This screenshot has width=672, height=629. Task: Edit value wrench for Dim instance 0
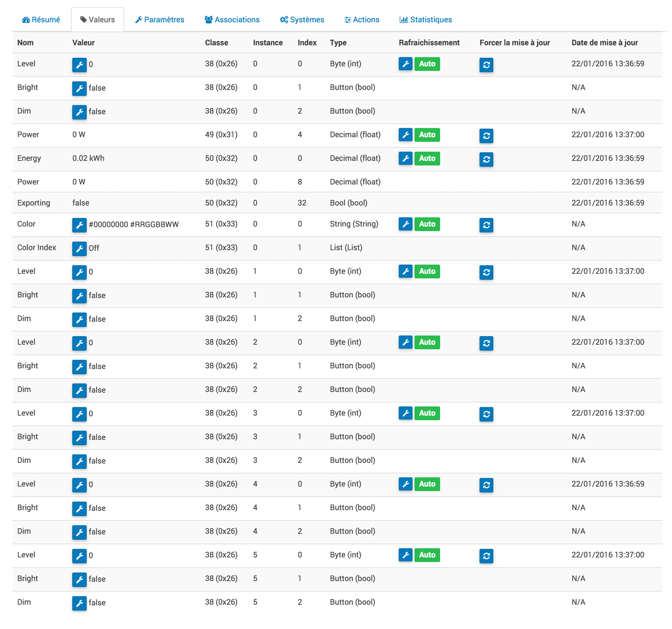(79, 112)
